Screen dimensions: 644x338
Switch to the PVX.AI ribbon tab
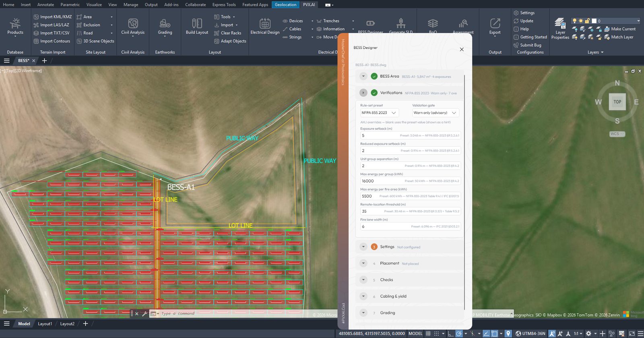tap(309, 4)
